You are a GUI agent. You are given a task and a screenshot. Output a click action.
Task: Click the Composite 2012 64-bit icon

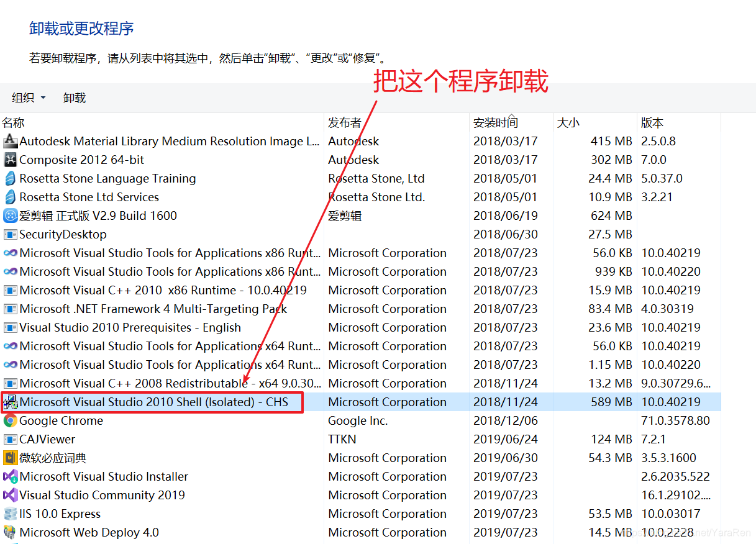click(10, 160)
